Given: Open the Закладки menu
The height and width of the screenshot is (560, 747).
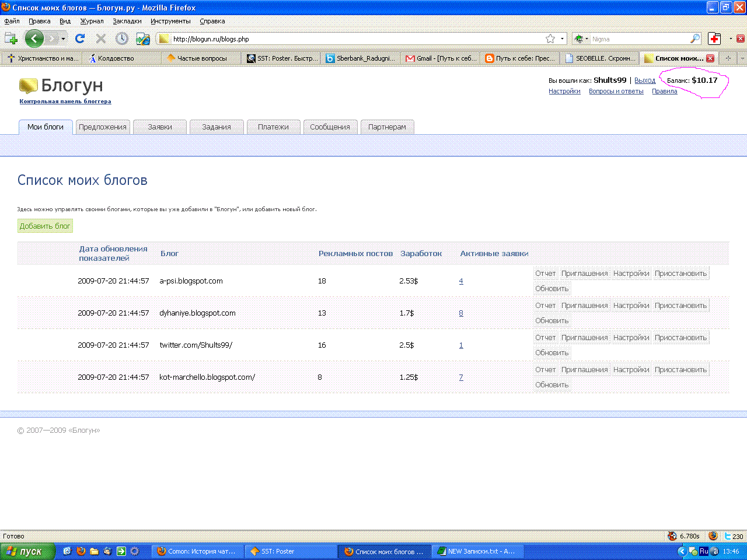Looking at the screenshot, I should click(127, 21).
